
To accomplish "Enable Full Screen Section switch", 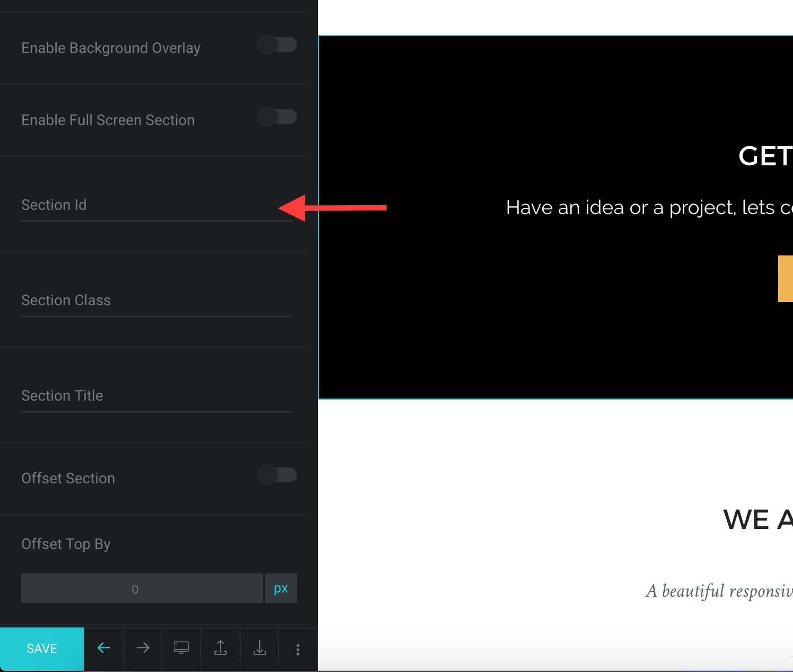I will tap(276, 117).
